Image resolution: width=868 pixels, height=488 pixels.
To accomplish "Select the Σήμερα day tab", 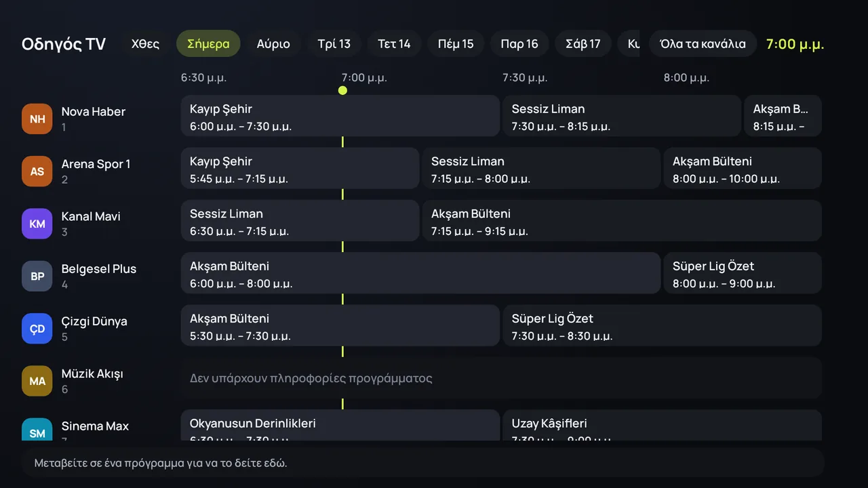I will pos(208,44).
